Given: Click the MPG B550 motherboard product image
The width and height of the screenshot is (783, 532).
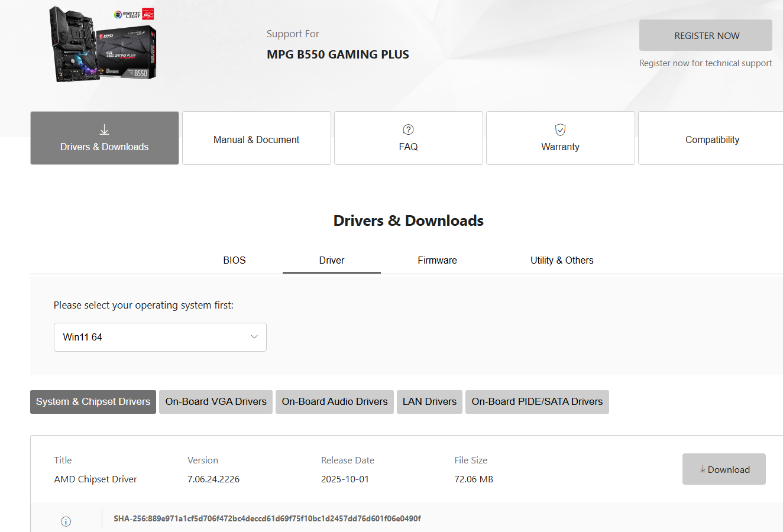Looking at the screenshot, I should tap(103, 44).
